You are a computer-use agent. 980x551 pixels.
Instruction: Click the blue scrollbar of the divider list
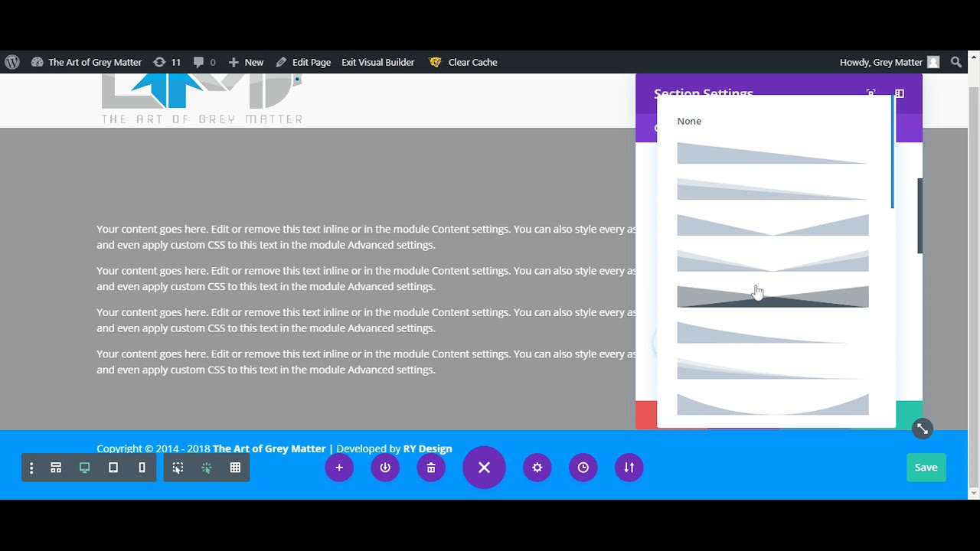(x=892, y=152)
